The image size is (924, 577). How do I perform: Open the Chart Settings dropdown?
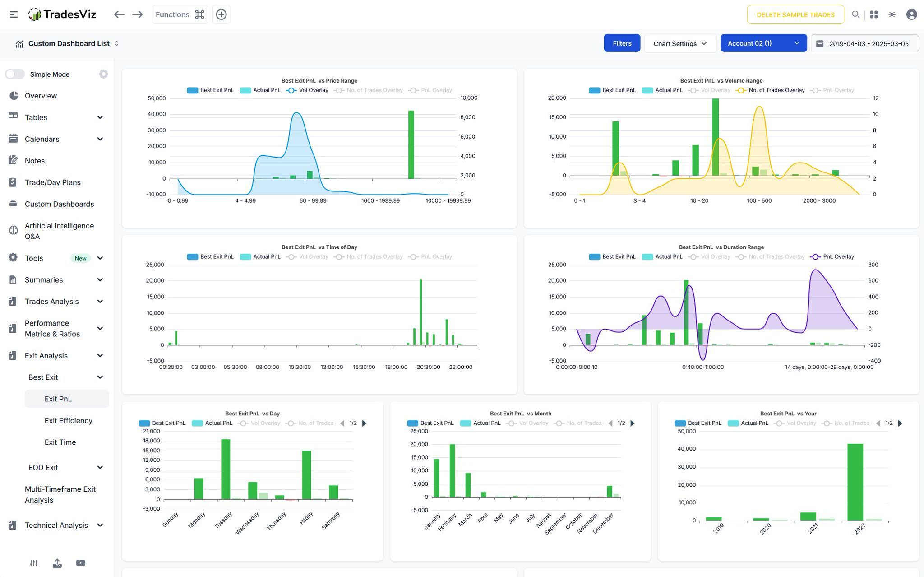coord(680,44)
